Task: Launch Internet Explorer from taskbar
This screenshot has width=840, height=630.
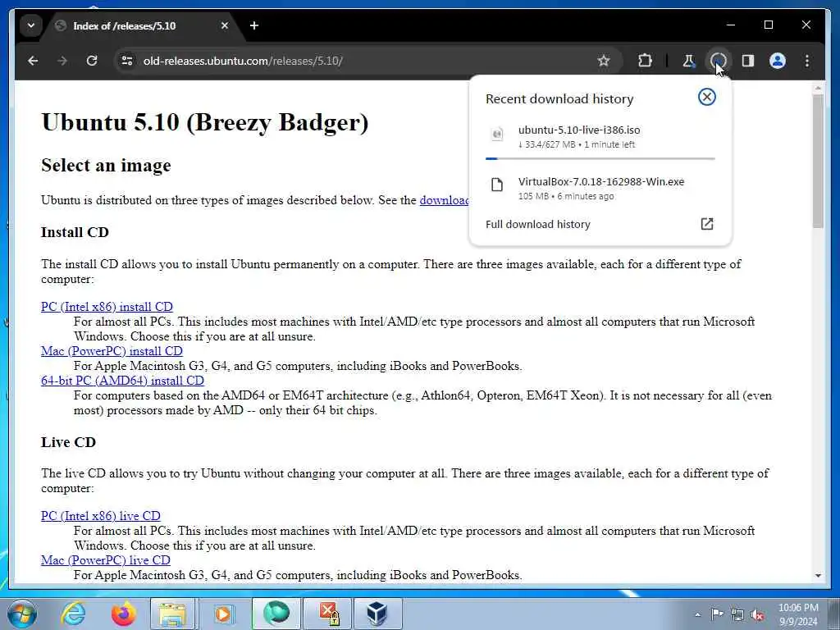Action: tap(73, 614)
